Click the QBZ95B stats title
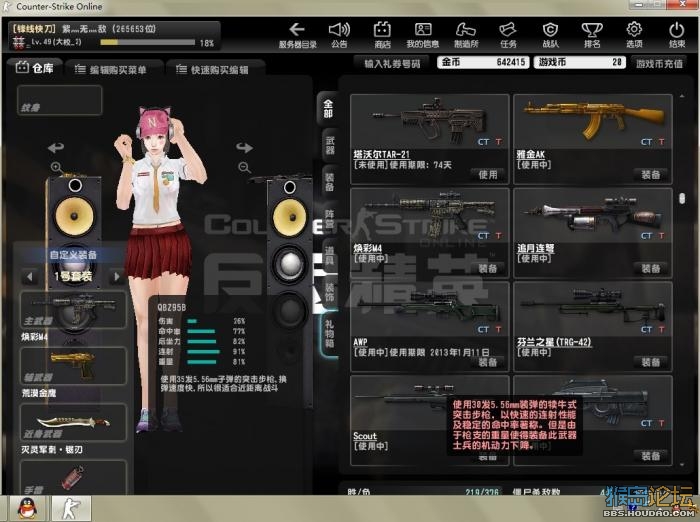 tap(171, 308)
